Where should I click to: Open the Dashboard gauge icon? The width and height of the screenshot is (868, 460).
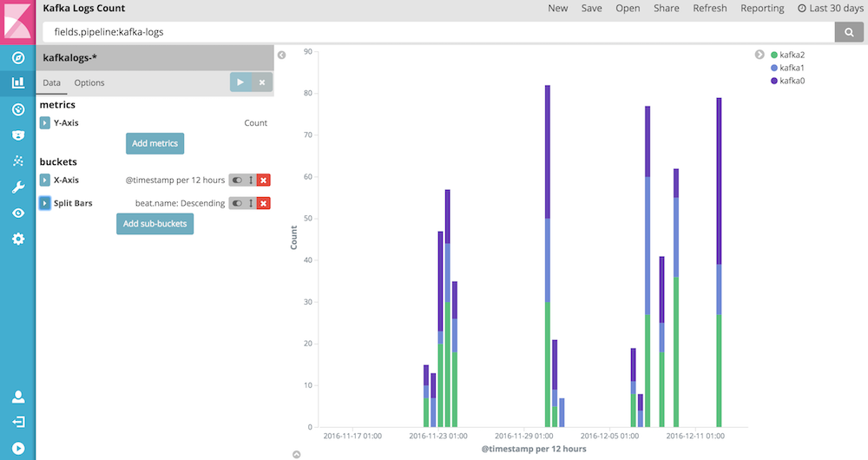pyautogui.click(x=18, y=109)
